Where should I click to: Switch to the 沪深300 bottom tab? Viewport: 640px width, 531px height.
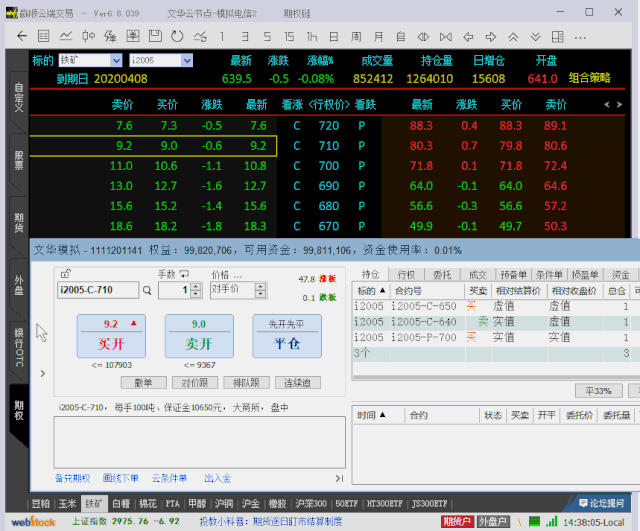[x=311, y=504]
